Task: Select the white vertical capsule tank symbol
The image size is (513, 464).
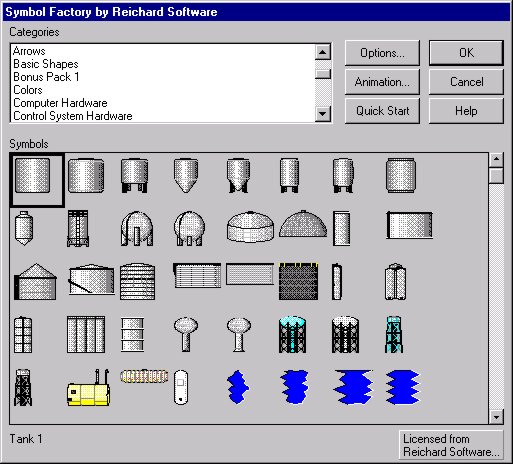Action: pos(181,387)
